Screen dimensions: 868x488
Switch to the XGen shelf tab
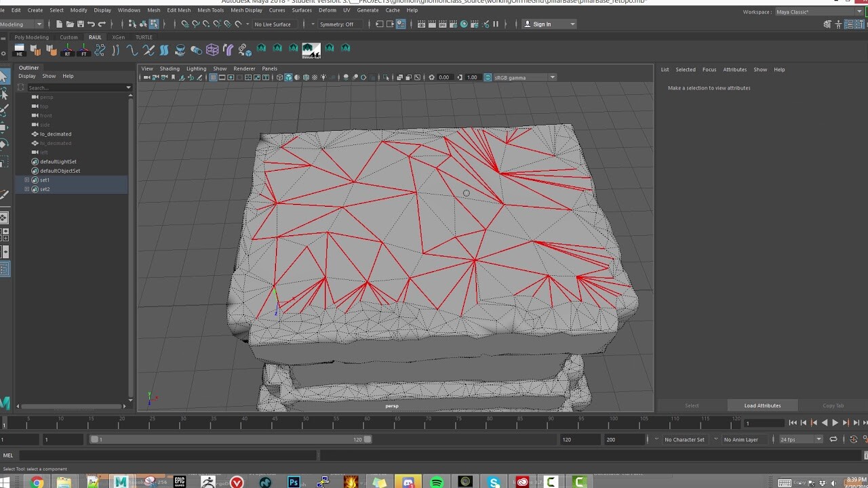point(119,37)
